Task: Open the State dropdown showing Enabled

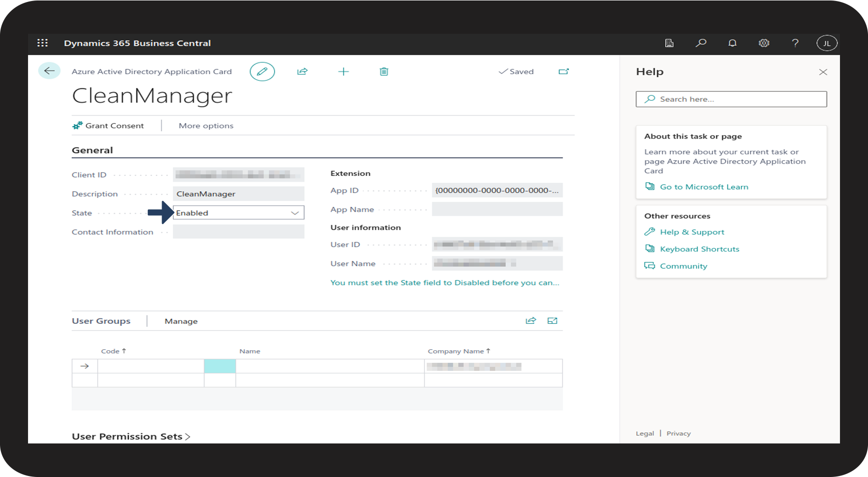Action: tap(239, 213)
